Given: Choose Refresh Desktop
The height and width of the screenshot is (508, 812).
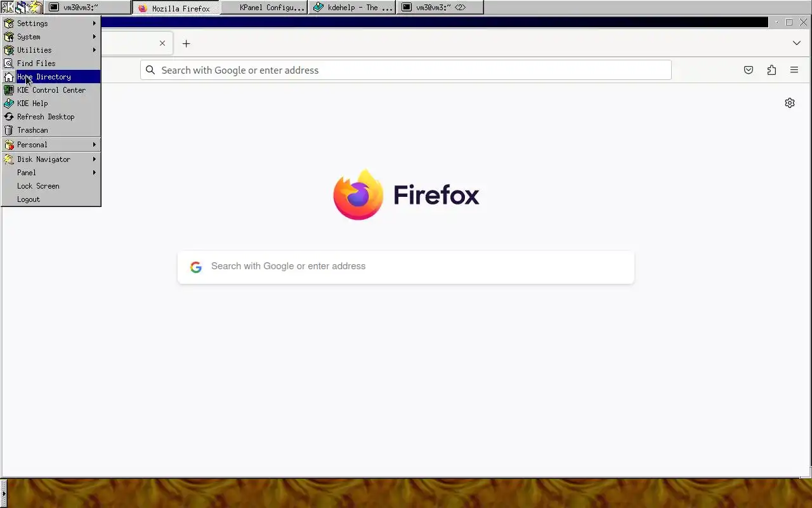Looking at the screenshot, I should click(51, 117).
